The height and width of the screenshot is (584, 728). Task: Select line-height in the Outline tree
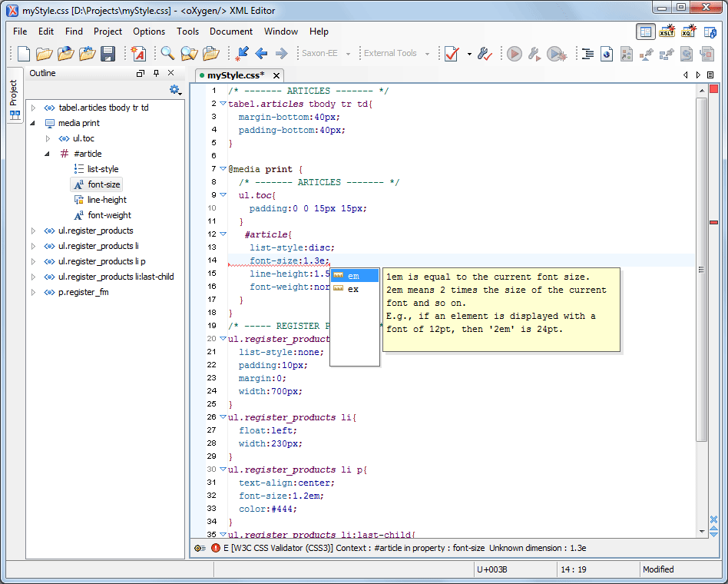point(101,200)
